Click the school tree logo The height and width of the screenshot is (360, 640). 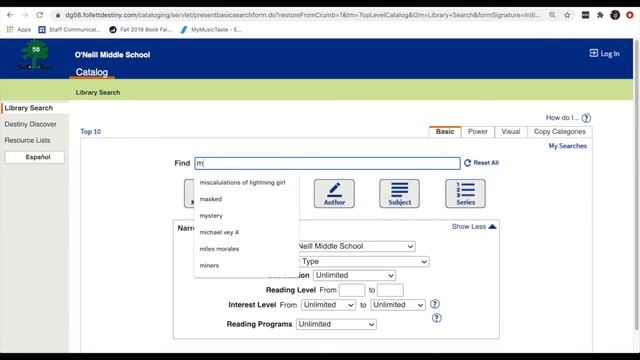(35, 55)
